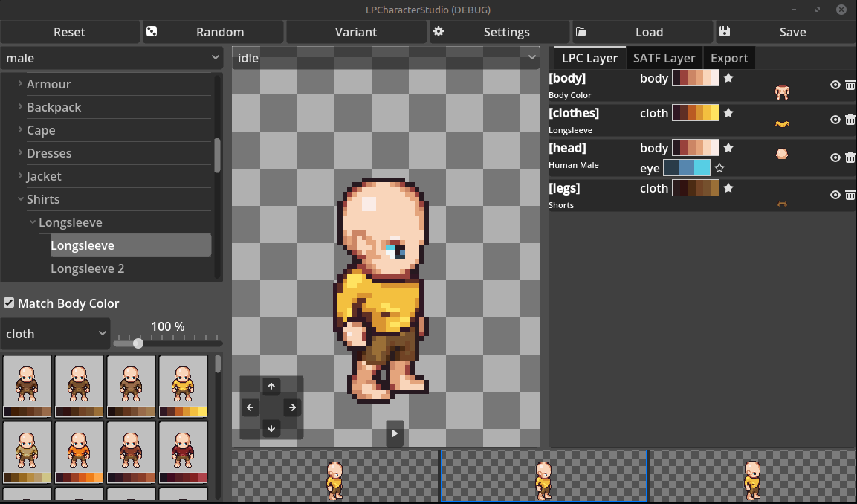The width and height of the screenshot is (857, 504).
Task: Choose the dark red shirt variant thumbnail
Action: 183,453
